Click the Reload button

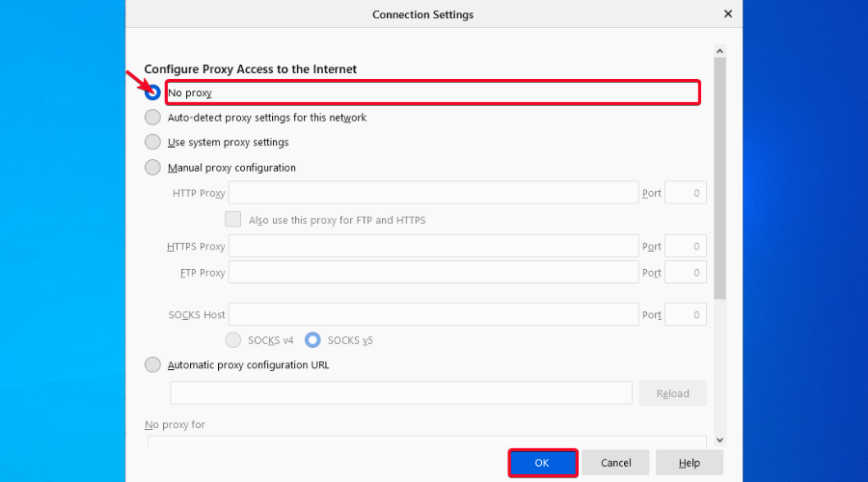pos(672,393)
